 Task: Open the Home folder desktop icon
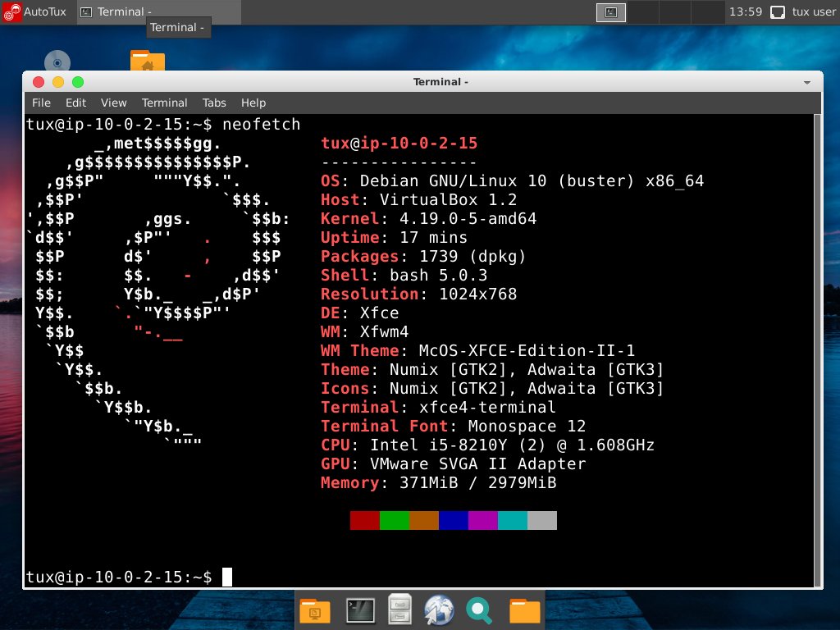click(x=148, y=62)
